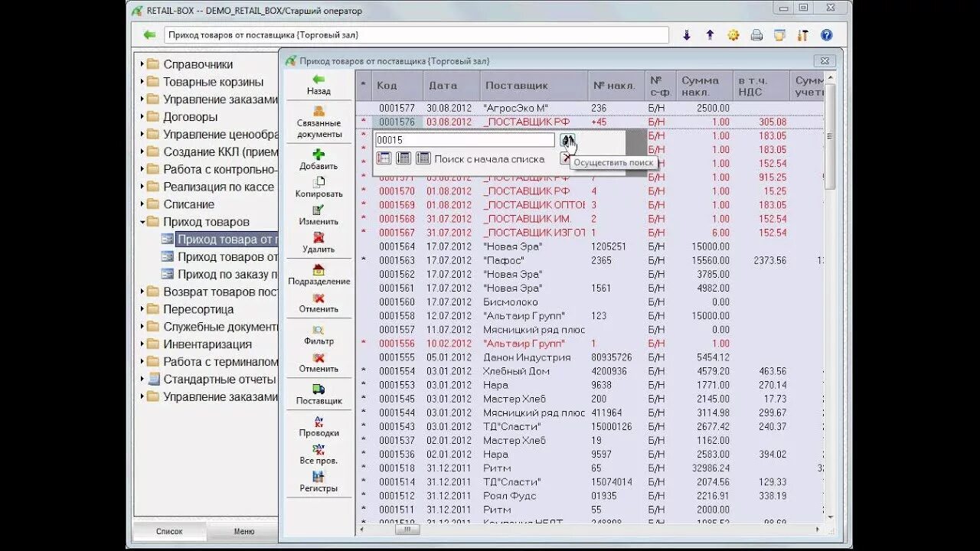Viewport: 980px width, 551px height.
Task: Open Связанные документы
Action: pos(318,122)
